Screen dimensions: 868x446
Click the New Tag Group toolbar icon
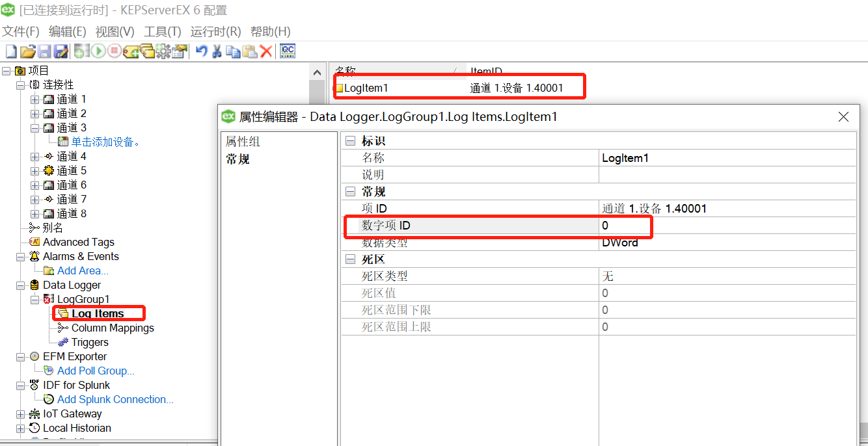147,51
